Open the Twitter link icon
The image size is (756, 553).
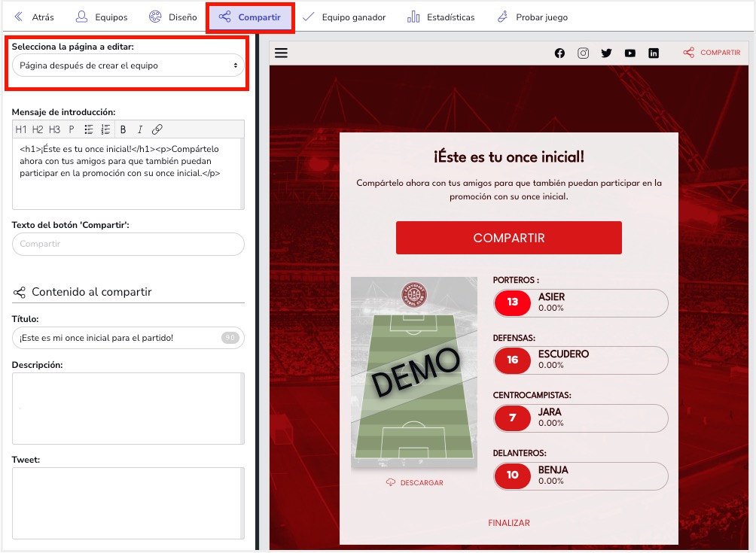(606, 53)
